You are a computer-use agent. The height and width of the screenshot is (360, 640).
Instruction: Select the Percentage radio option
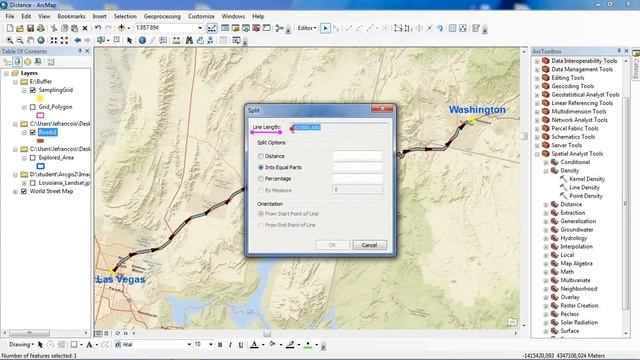[x=260, y=179]
